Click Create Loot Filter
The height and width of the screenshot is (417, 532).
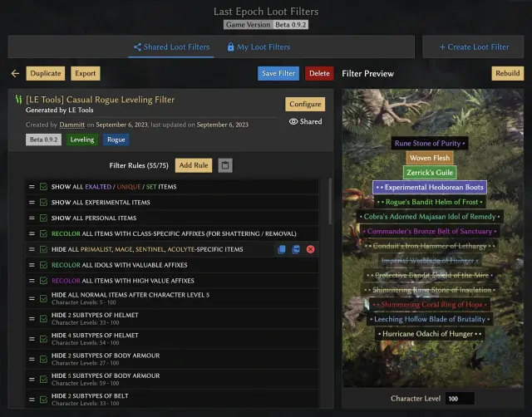coord(474,47)
